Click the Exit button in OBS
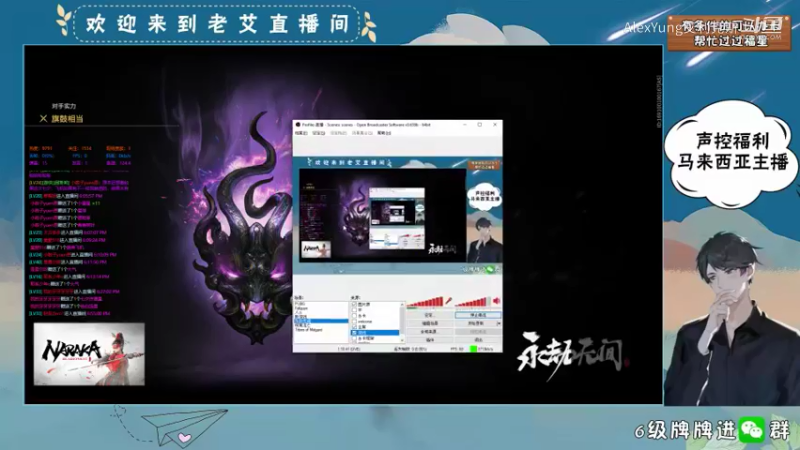The width and height of the screenshot is (800, 450). pyautogui.click(x=478, y=340)
